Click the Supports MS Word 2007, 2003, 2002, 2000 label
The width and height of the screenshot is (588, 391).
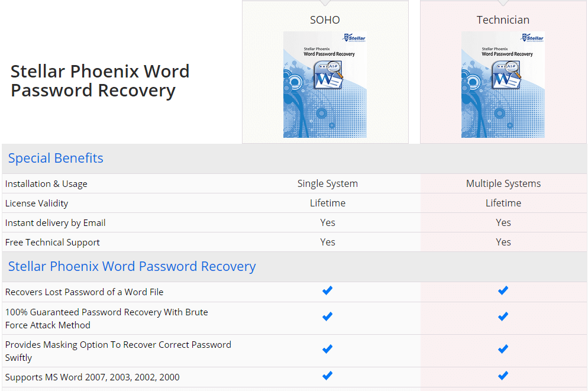[92, 377]
